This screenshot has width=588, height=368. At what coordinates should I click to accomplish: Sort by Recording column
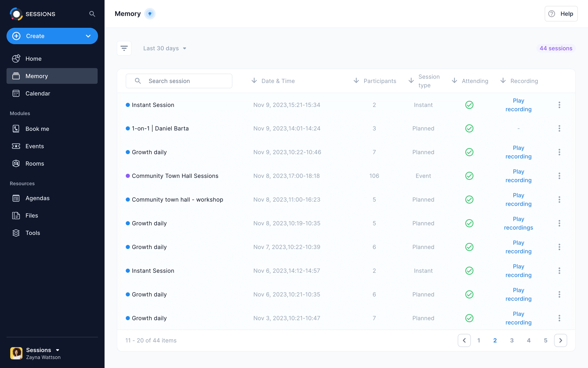click(x=519, y=81)
